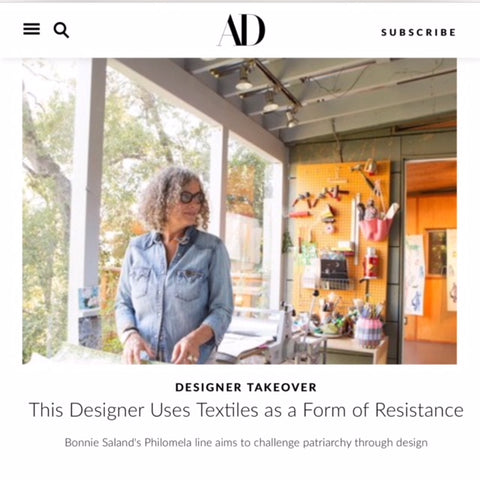This screenshot has width=480, height=480.
Task: Click the woman in the denim shirt
Action: pyautogui.click(x=174, y=267)
